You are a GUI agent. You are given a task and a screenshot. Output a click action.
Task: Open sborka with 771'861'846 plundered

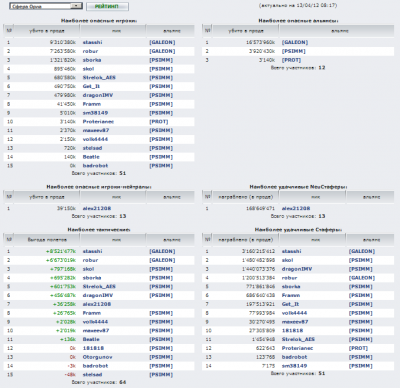pyautogui.click(x=291, y=287)
